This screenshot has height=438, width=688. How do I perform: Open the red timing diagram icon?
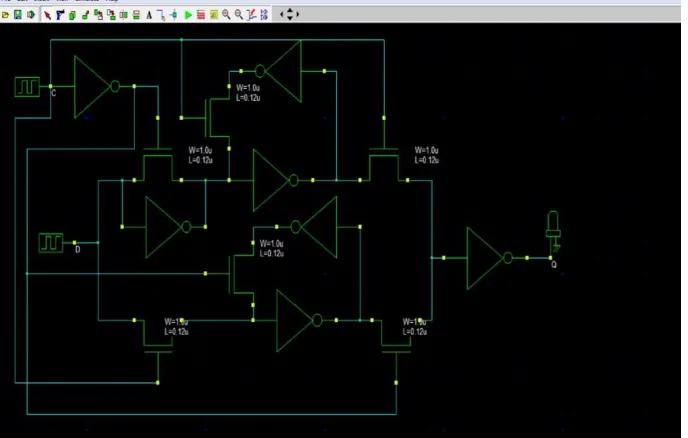tap(201, 16)
